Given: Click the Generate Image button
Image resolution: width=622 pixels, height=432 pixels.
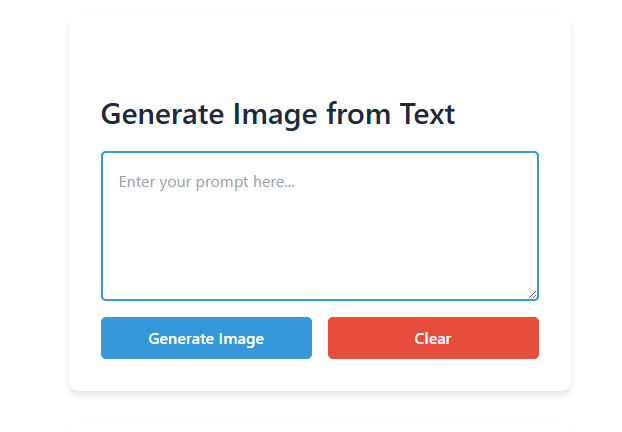Looking at the screenshot, I should tap(206, 338).
